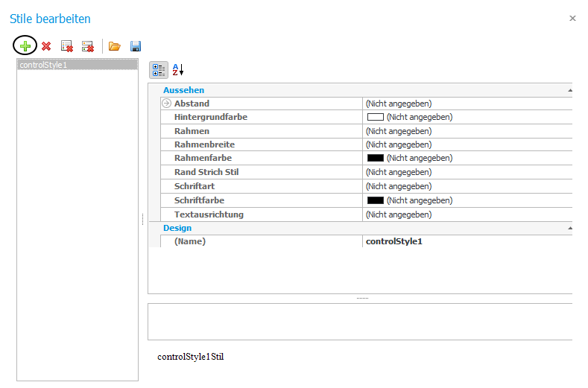Select the Textausrichtung property value
The height and width of the screenshot is (388, 588).
click(x=467, y=214)
